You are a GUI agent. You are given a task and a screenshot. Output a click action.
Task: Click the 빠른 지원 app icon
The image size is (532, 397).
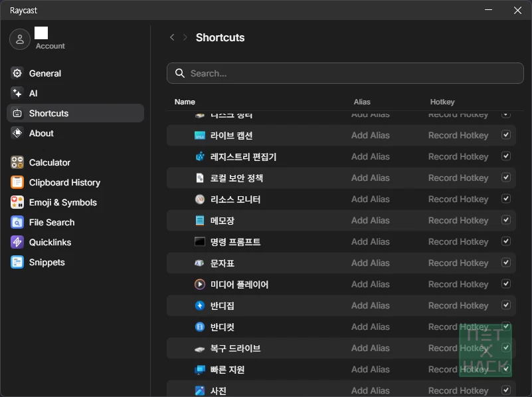(200, 370)
